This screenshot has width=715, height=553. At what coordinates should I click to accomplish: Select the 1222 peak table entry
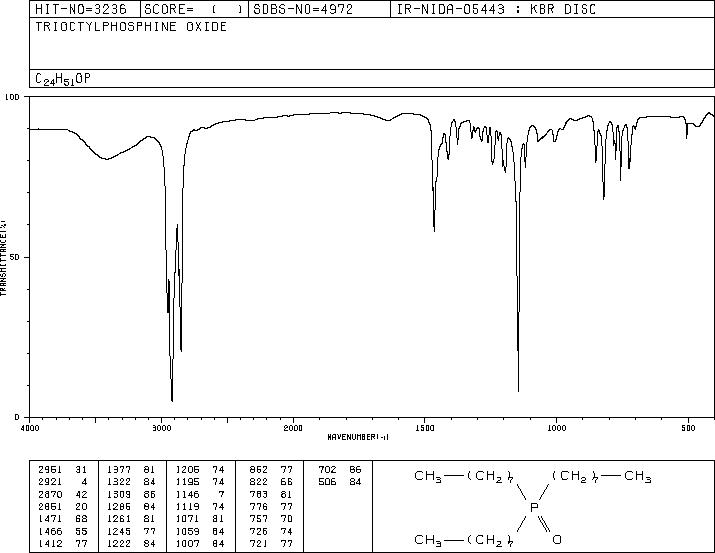pos(119,543)
